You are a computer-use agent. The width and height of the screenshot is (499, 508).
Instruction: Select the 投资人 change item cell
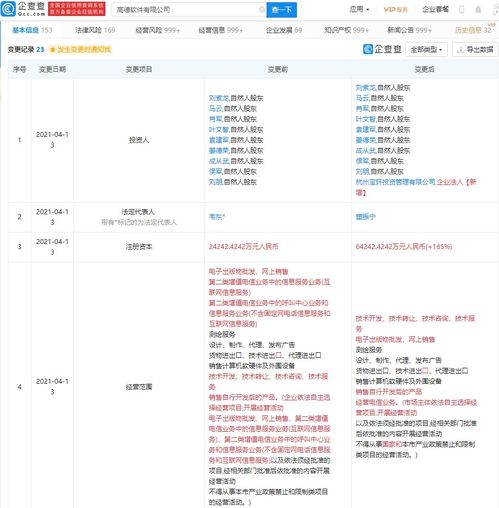tap(139, 140)
